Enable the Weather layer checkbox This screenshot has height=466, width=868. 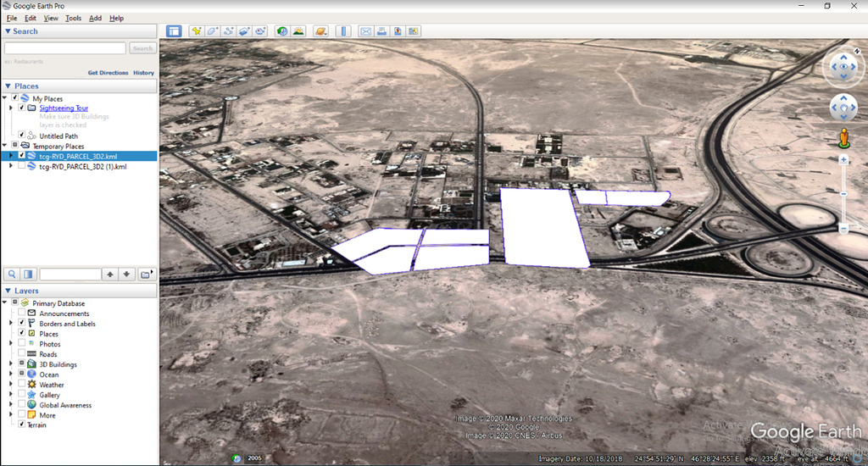21,384
